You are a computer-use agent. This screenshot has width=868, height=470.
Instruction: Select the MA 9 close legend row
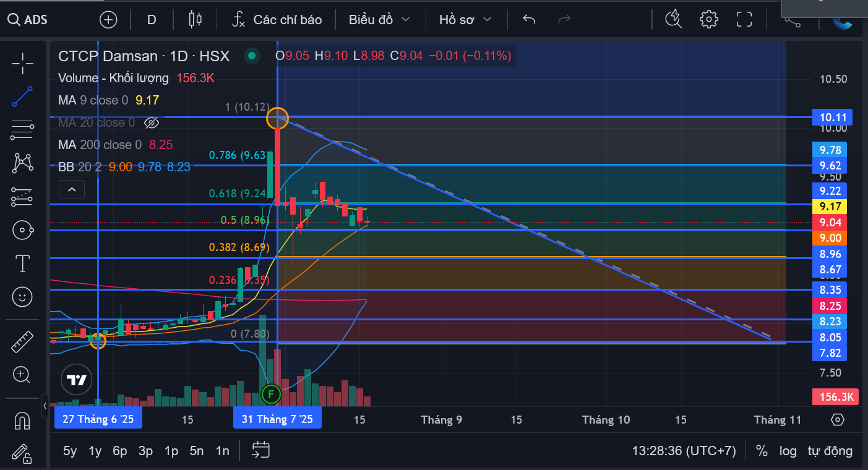coord(108,100)
